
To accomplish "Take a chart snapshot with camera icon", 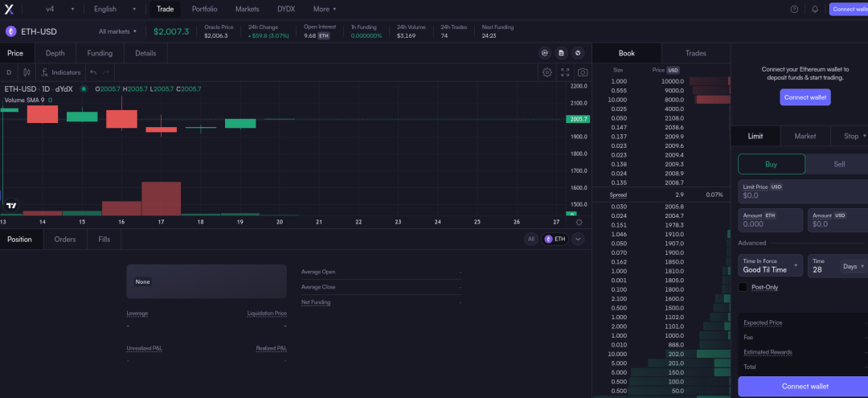I will 583,72.
